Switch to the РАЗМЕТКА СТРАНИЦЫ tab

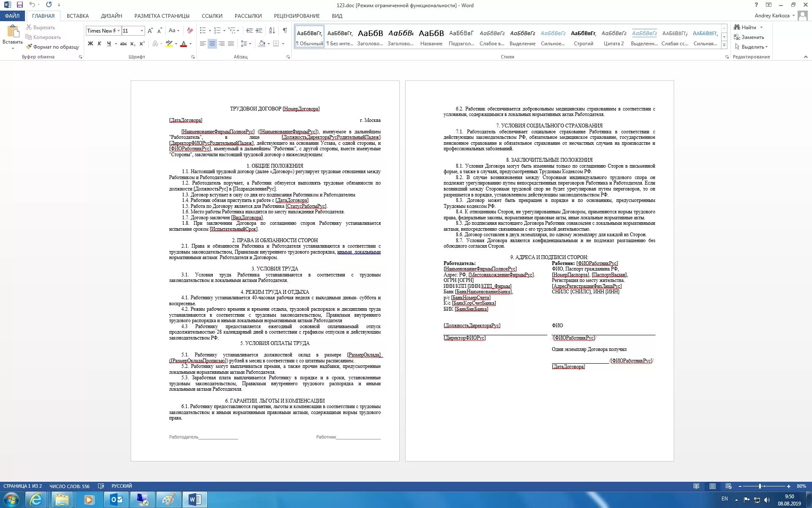click(x=162, y=16)
